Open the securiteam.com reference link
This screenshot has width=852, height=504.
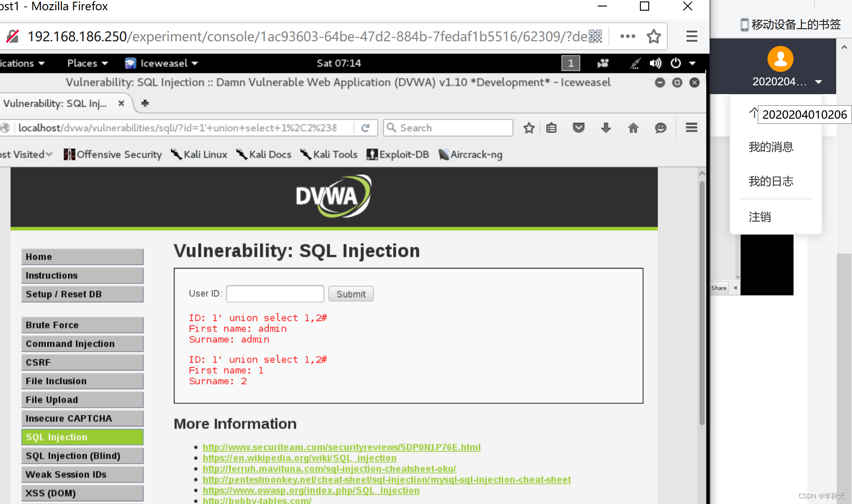tap(342, 447)
